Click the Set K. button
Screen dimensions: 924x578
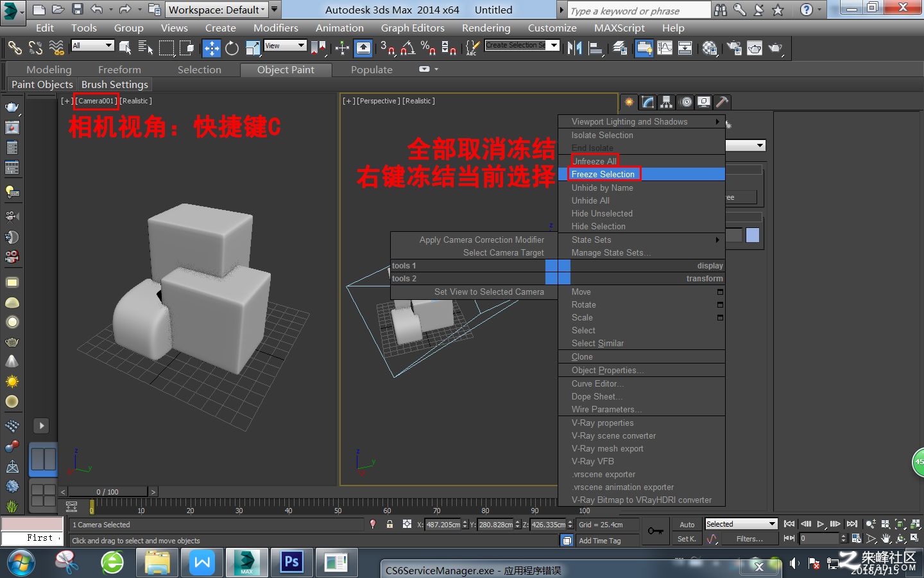(687, 539)
